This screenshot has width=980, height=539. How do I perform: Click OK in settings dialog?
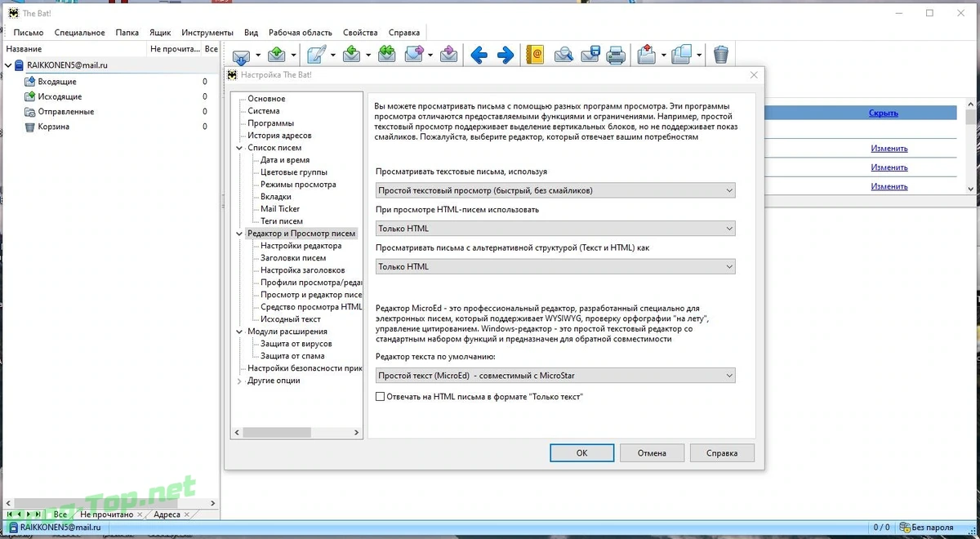[x=581, y=452]
